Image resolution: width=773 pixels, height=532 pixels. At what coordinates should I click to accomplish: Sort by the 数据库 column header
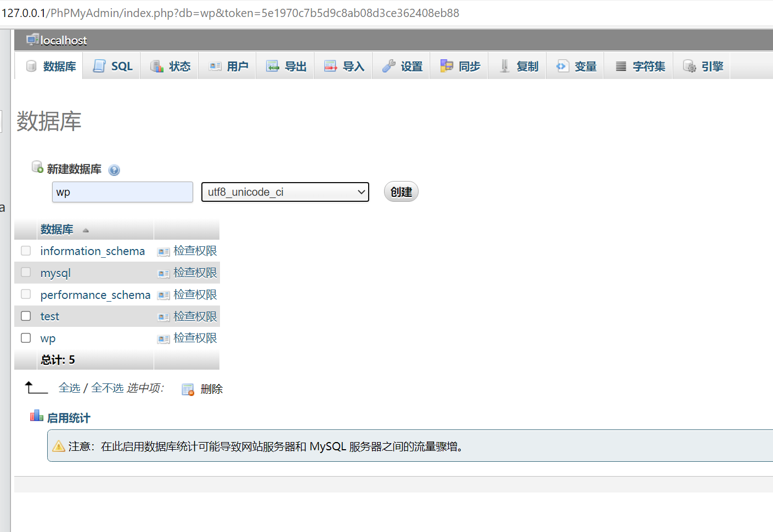point(57,229)
